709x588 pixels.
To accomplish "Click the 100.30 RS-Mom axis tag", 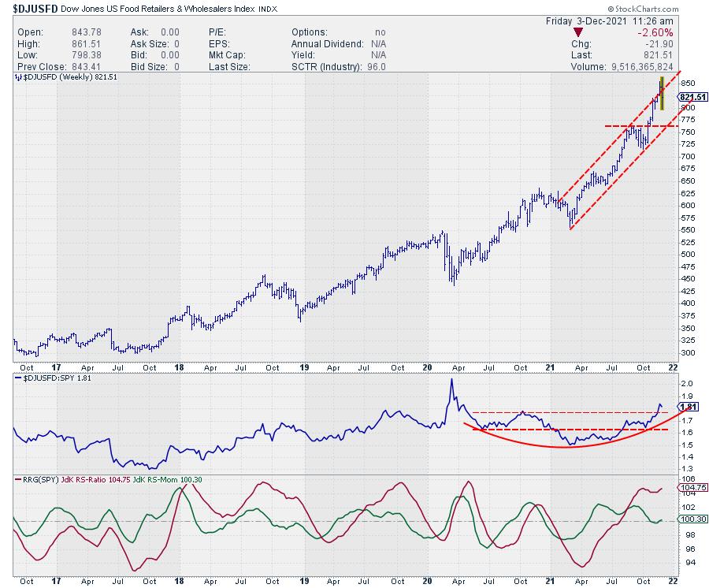I will tap(689, 519).
